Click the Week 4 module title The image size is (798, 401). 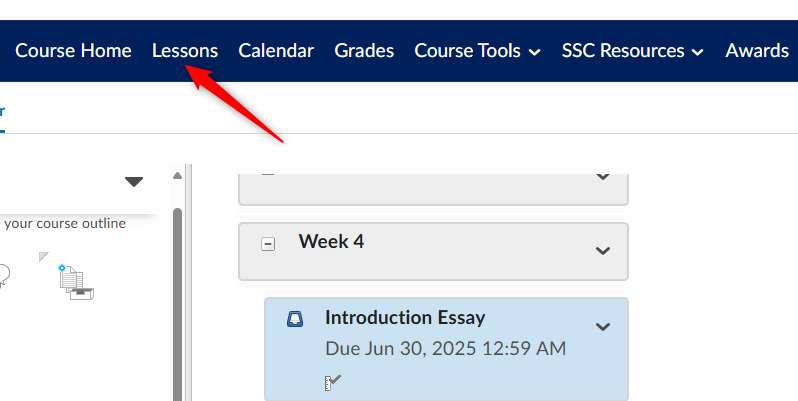pyautogui.click(x=331, y=241)
